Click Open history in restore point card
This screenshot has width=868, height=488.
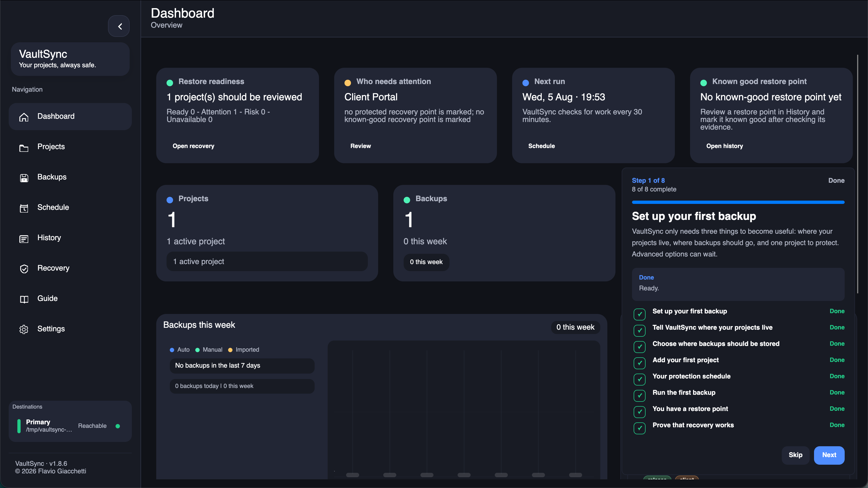[725, 146]
